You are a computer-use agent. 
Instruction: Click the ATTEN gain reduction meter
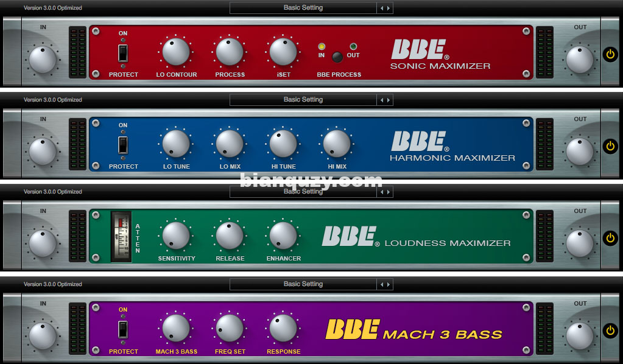[x=121, y=237]
